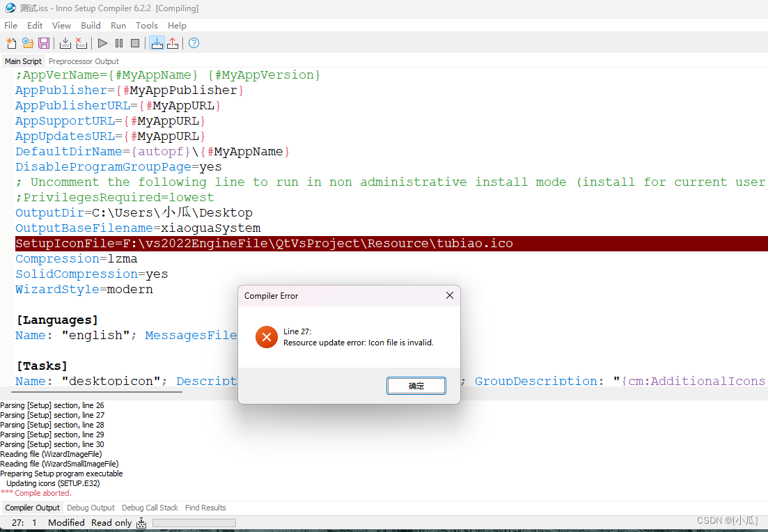Image resolution: width=768 pixels, height=532 pixels.
Task: Click the Terminate stop square icon
Action: pyautogui.click(x=135, y=43)
